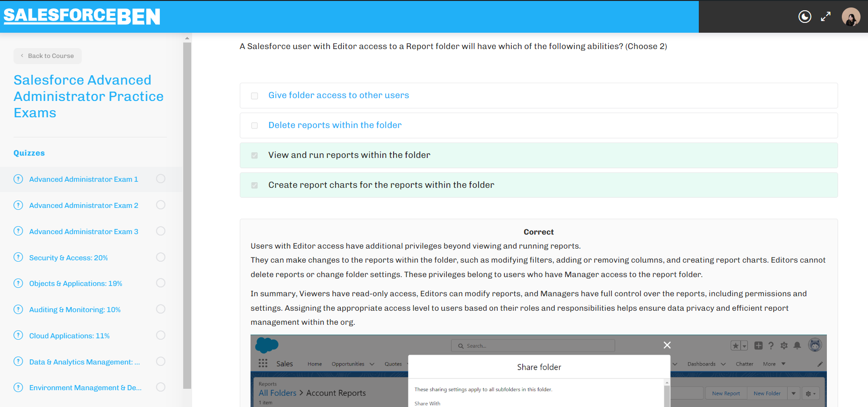Screen dimensions: 868x407
Task: Click the sidebar vertical scrollbar thumb
Action: click(x=187, y=215)
